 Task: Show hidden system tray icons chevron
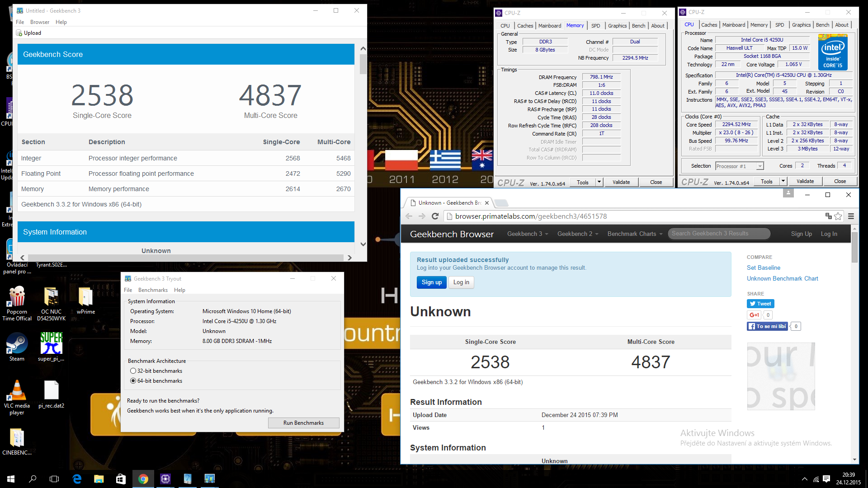[804, 479]
